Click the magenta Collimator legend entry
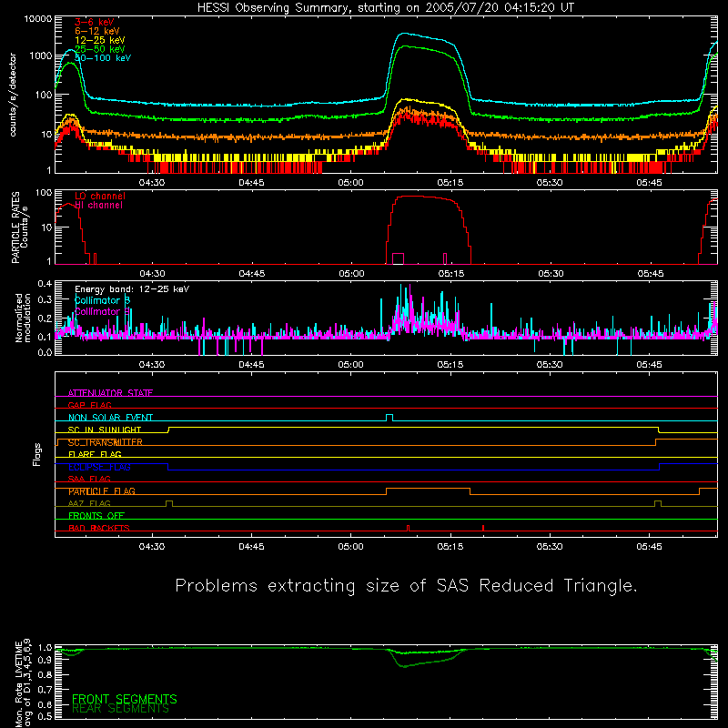 [102, 311]
